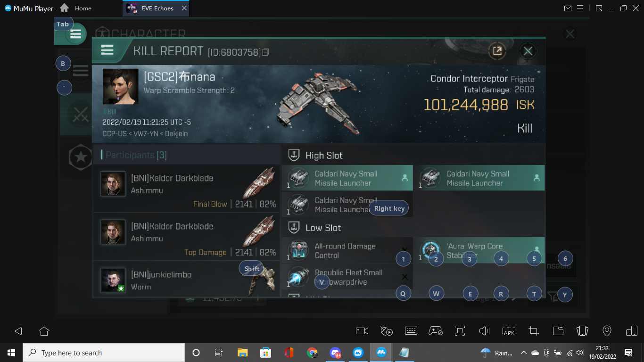Image resolution: width=644 pixels, height=362 pixels.
Task: Open junkielimbo's Worm participant row
Action: coord(187,280)
